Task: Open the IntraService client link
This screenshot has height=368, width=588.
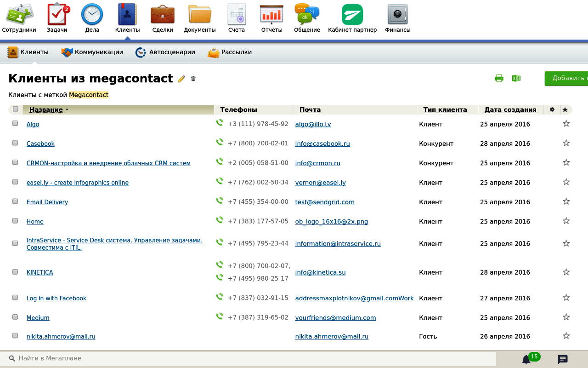Action: 114,244
